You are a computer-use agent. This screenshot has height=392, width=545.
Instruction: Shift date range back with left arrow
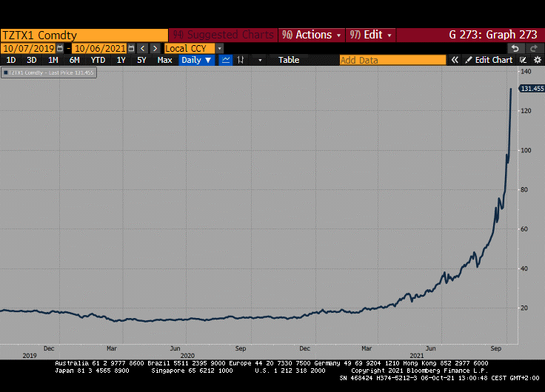(x=143, y=48)
